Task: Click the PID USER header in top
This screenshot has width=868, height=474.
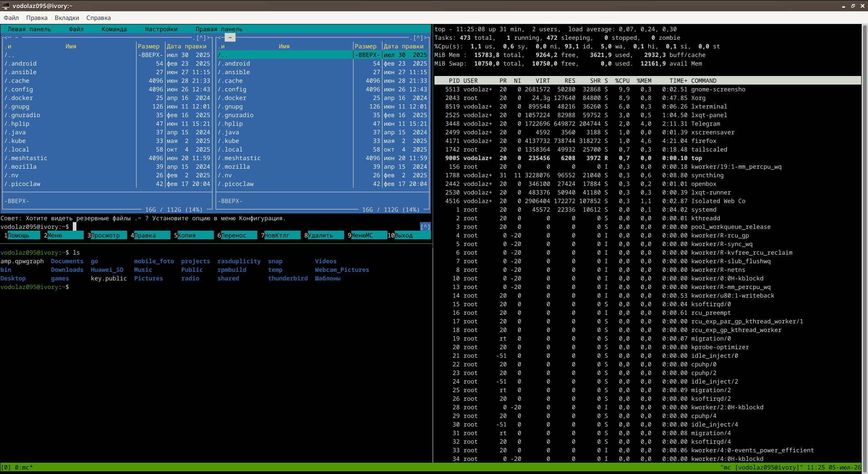Action: [x=463, y=81]
